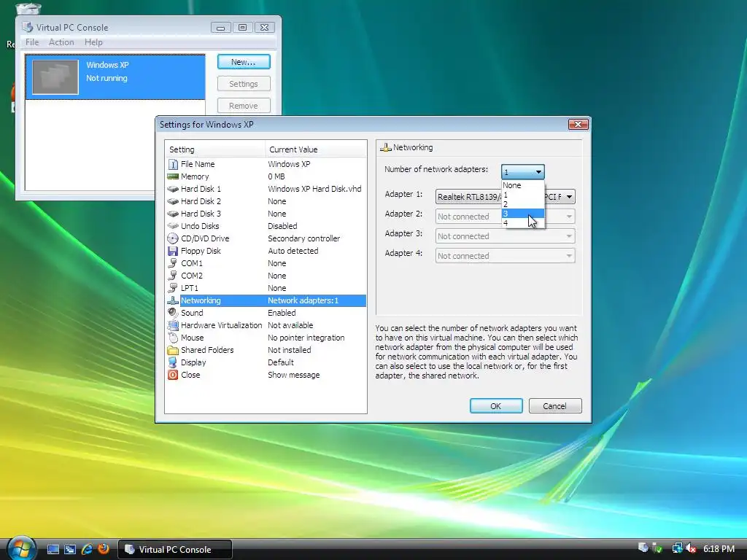747x560 pixels.
Task: Click the Virtual PC tray icon
Action: (643, 548)
